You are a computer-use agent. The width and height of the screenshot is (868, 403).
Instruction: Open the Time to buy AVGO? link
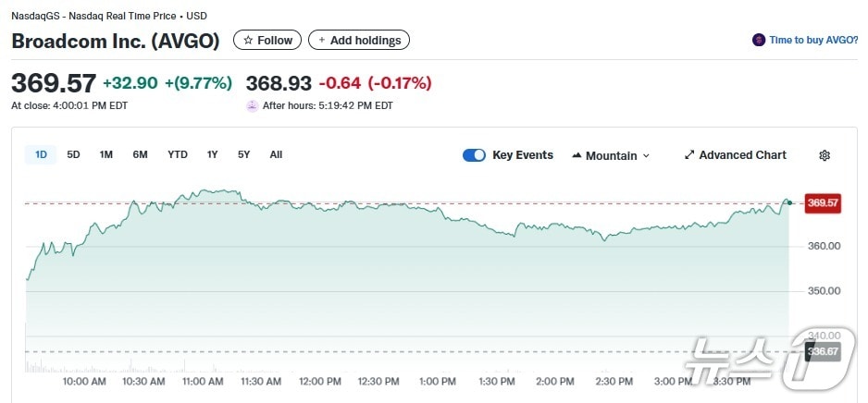812,41
